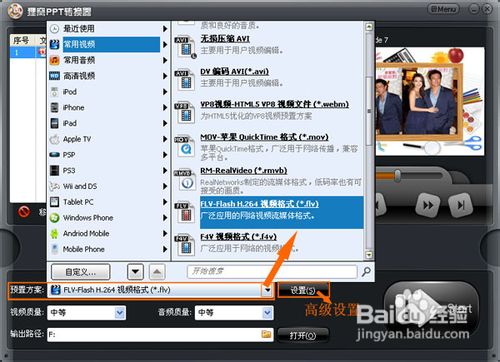The image size is (500, 362).
Task: Expand the Apple TV submenu arrow
Action: point(165,139)
